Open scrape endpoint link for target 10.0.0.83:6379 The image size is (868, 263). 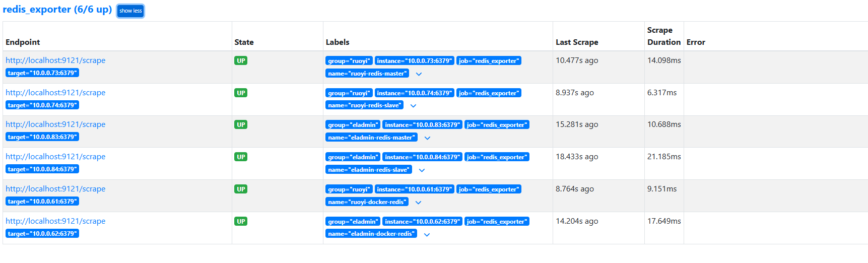coord(55,124)
